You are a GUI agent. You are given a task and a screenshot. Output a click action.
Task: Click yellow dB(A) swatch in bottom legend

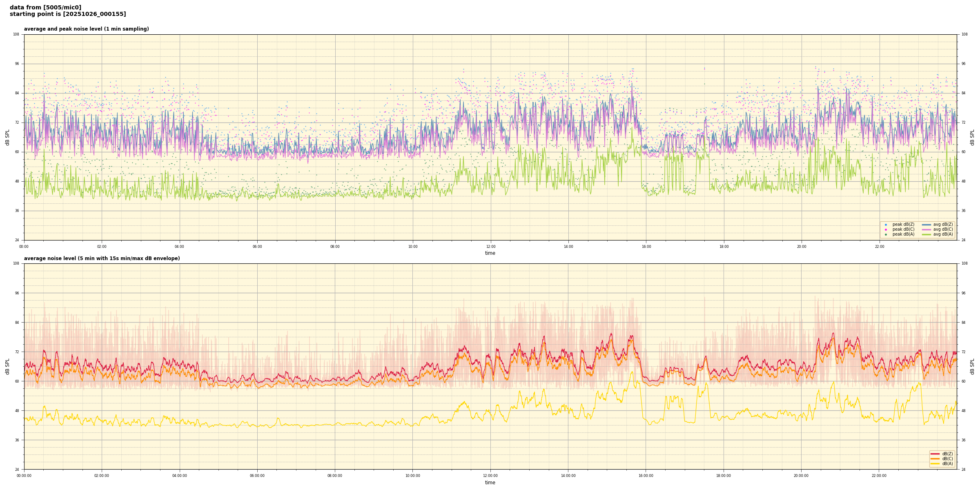935,463
